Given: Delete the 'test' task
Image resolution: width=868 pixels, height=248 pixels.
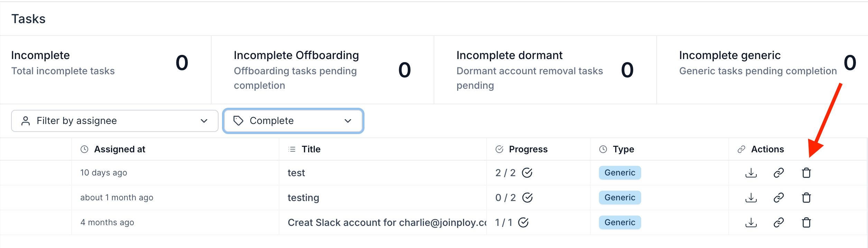Looking at the screenshot, I should [806, 173].
